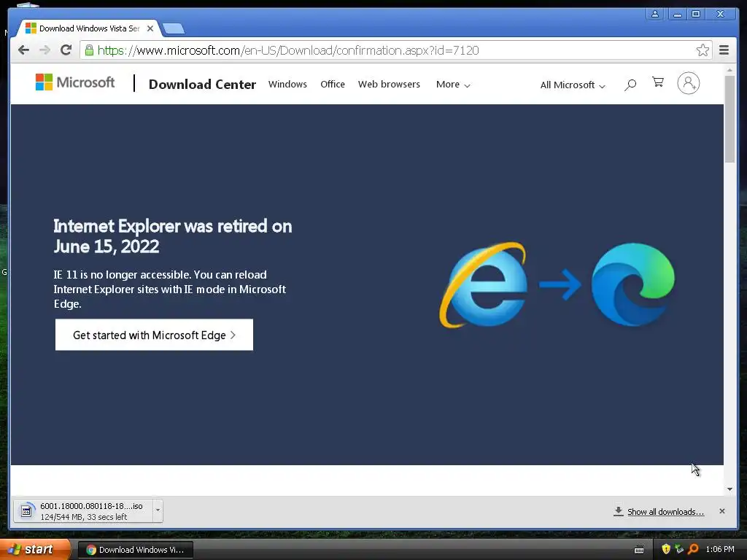Screen dimensions: 747x560
Task: Open the shopping cart icon
Action: [x=658, y=82]
